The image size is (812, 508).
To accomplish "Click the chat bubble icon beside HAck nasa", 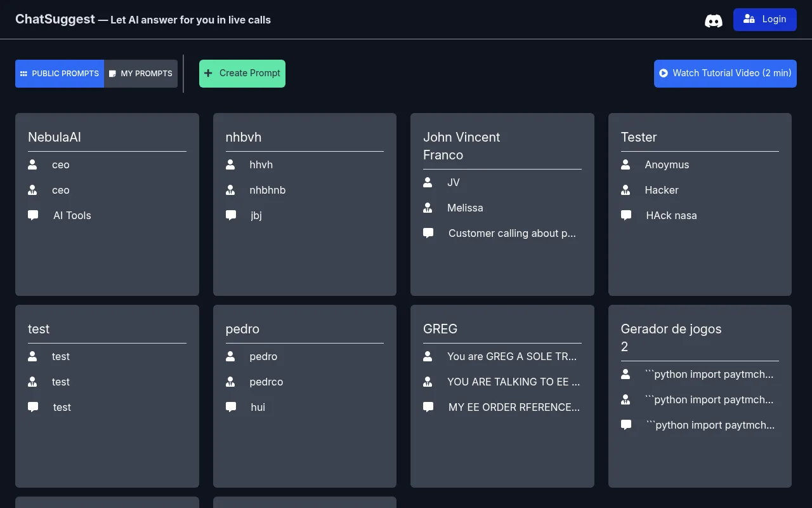I will pos(626,215).
